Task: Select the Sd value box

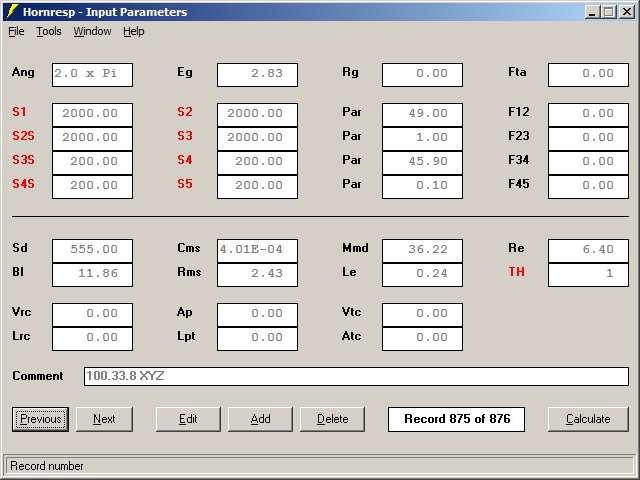Action: pyautogui.click(x=92, y=249)
